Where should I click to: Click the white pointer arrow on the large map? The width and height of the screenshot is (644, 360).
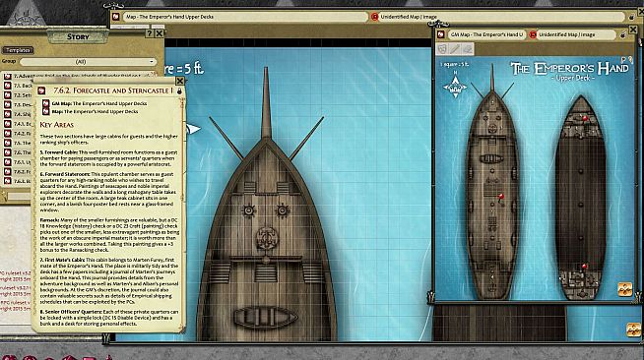click(193, 129)
